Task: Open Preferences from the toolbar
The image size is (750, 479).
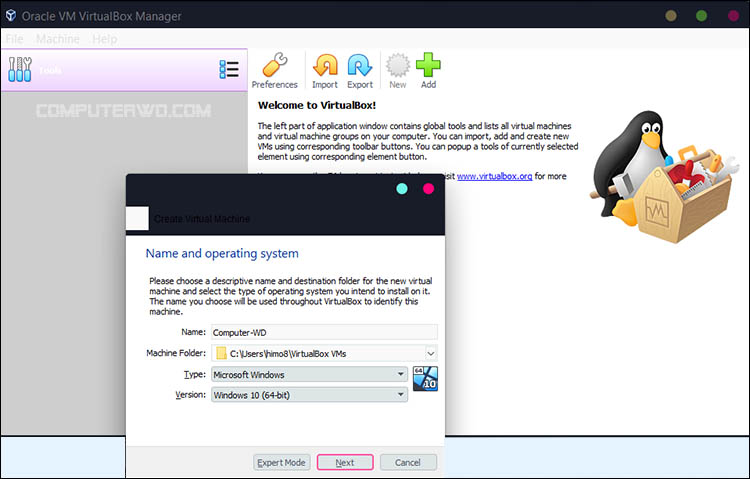Action: pyautogui.click(x=275, y=71)
